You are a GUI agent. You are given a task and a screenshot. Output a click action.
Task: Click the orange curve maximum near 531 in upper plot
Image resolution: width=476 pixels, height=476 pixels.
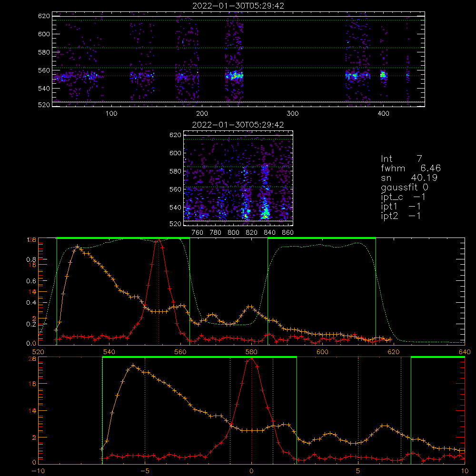point(78,247)
